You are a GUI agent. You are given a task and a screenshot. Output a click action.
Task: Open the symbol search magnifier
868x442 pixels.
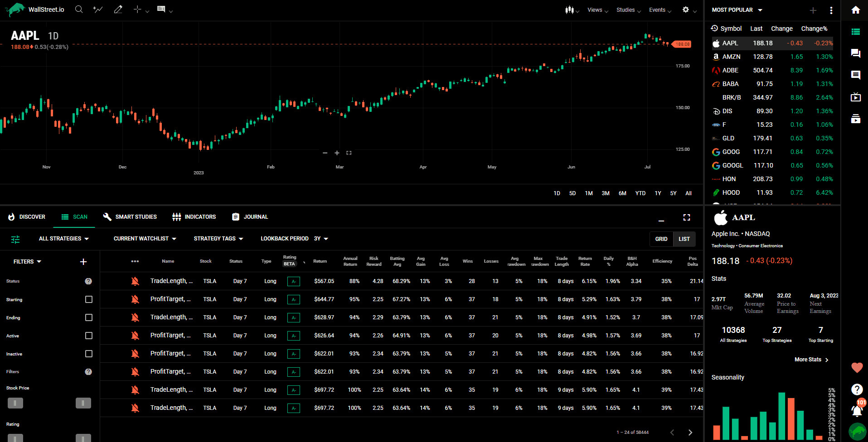click(79, 10)
